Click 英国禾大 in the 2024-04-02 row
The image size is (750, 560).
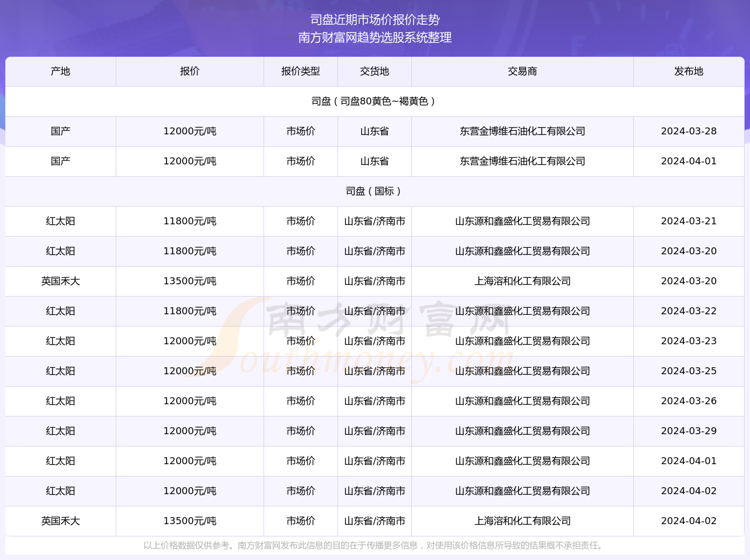[x=61, y=521]
